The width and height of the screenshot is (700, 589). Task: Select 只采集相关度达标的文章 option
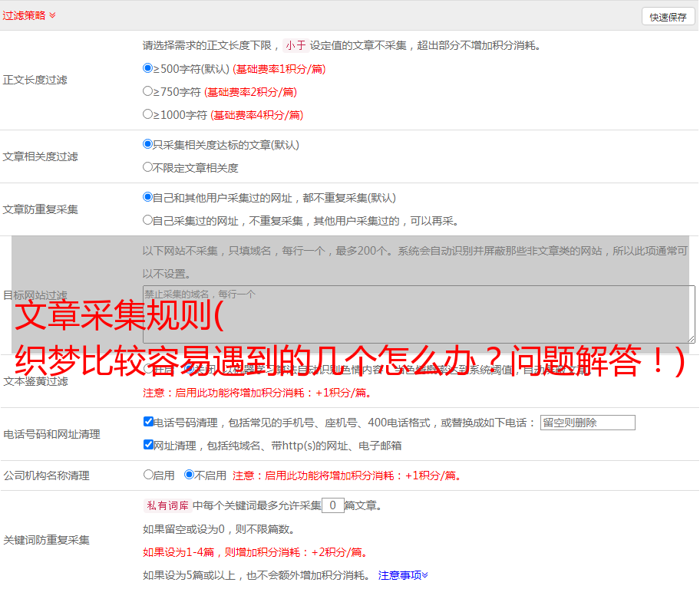tap(148, 144)
